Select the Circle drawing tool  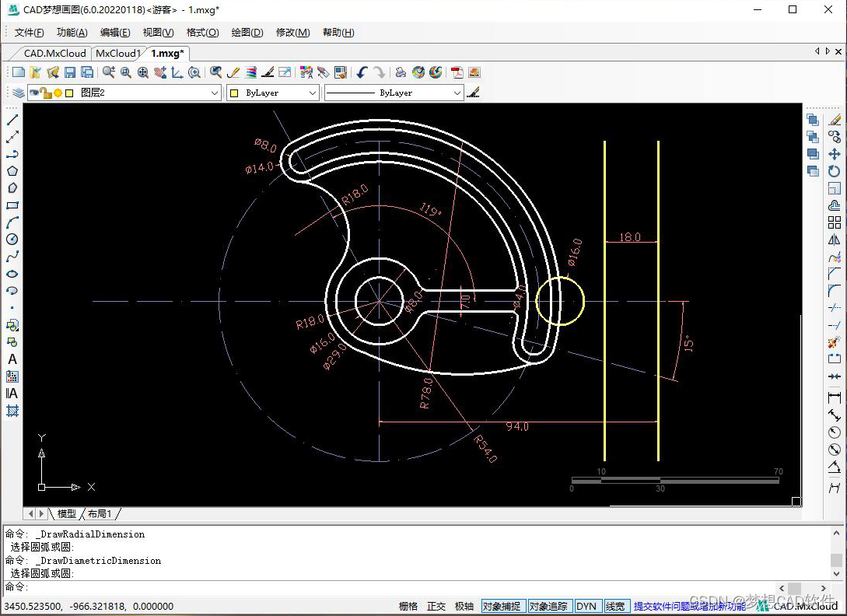pyautogui.click(x=12, y=240)
